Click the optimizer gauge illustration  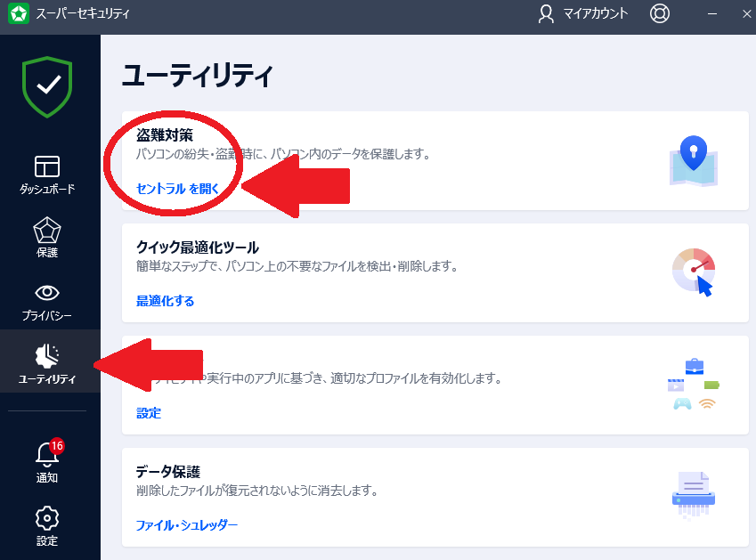tap(693, 272)
